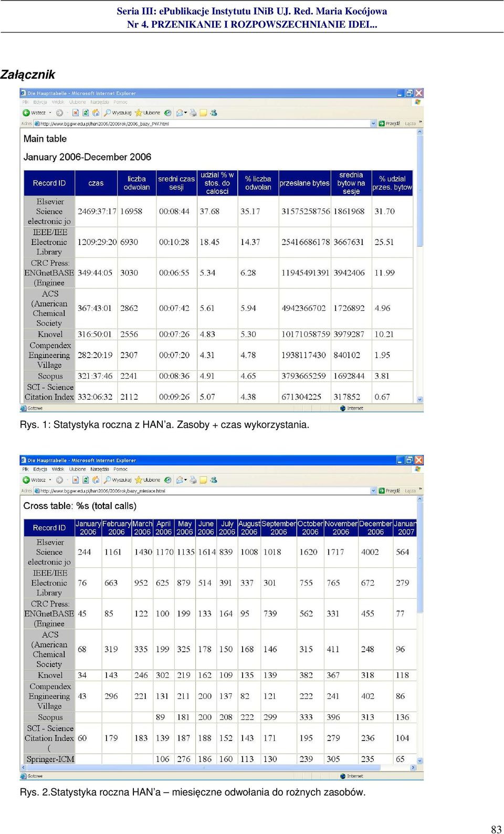Screen dimensions: 504x834
Task: Click history icon in Cross table window toolbar
Action: pyautogui.click(x=168, y=480)
